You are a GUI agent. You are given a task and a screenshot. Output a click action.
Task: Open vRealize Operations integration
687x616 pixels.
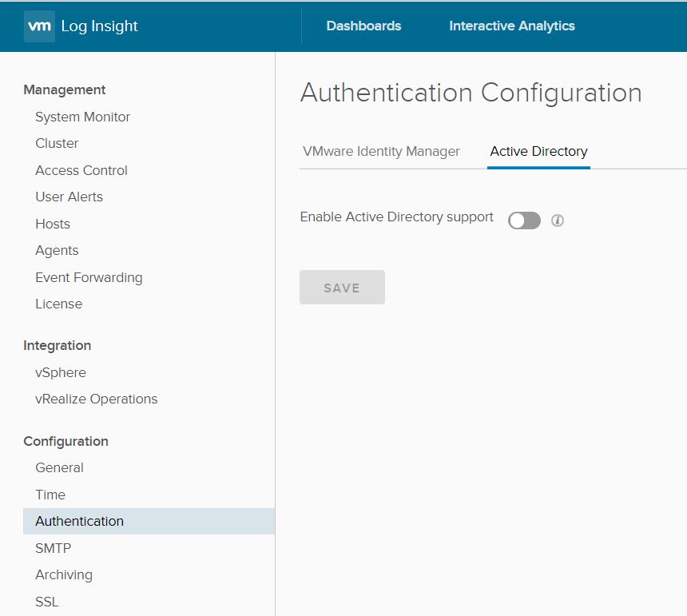coord(97,399)
